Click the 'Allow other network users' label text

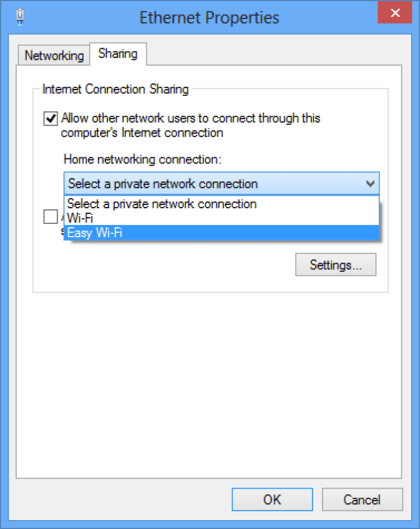tap(190, 118)
